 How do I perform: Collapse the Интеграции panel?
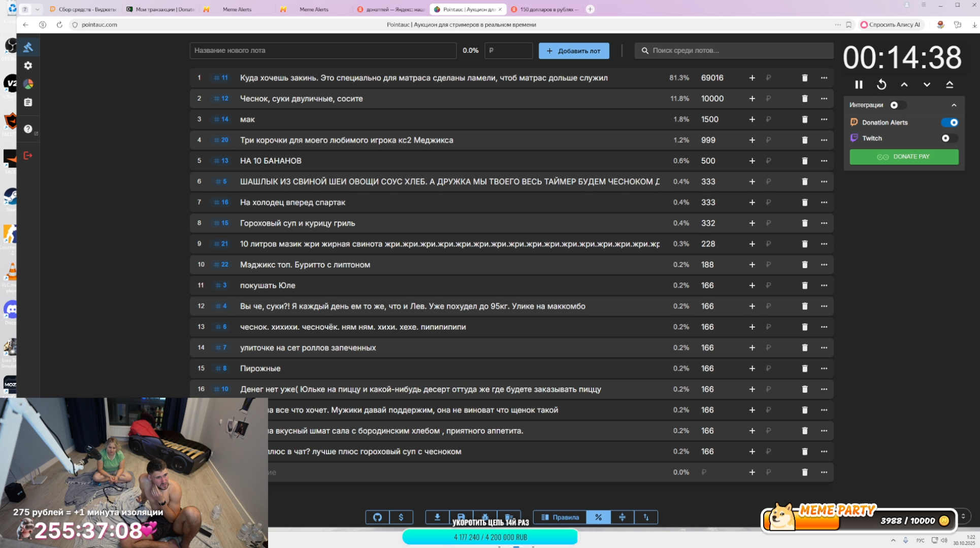click(x=954, y=105)
